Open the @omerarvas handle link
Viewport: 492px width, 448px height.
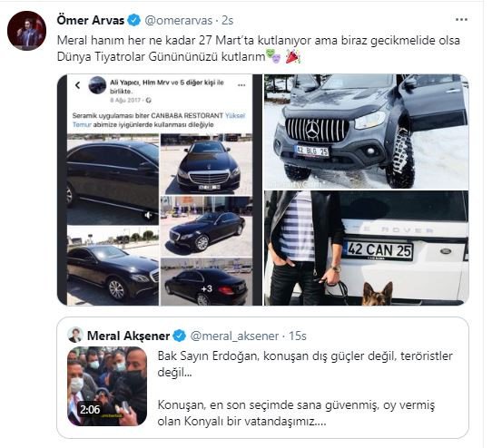click(178, 21)
